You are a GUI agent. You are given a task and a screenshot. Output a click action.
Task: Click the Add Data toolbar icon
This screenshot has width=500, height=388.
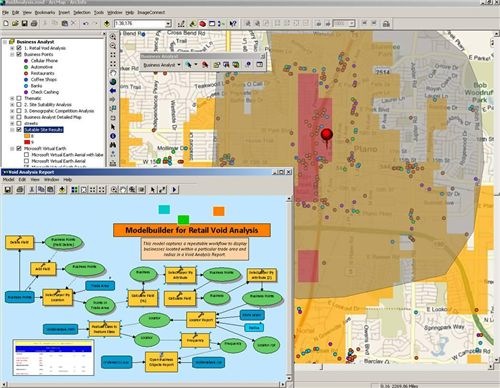click(107, 23)
